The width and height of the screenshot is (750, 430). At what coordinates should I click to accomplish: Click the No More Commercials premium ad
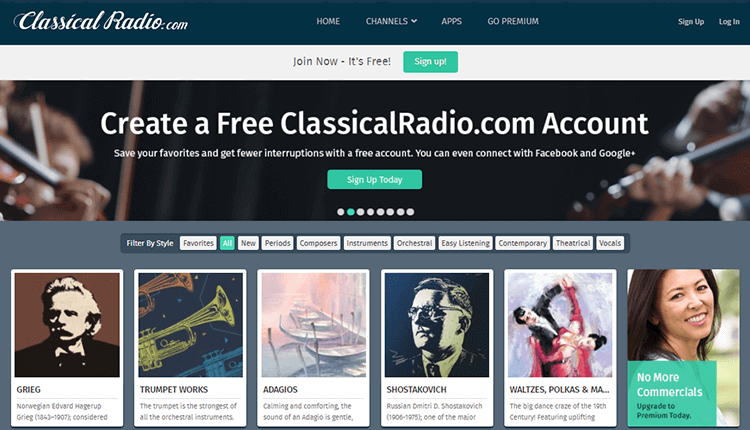pyautogui.click(x=684, y=347)
